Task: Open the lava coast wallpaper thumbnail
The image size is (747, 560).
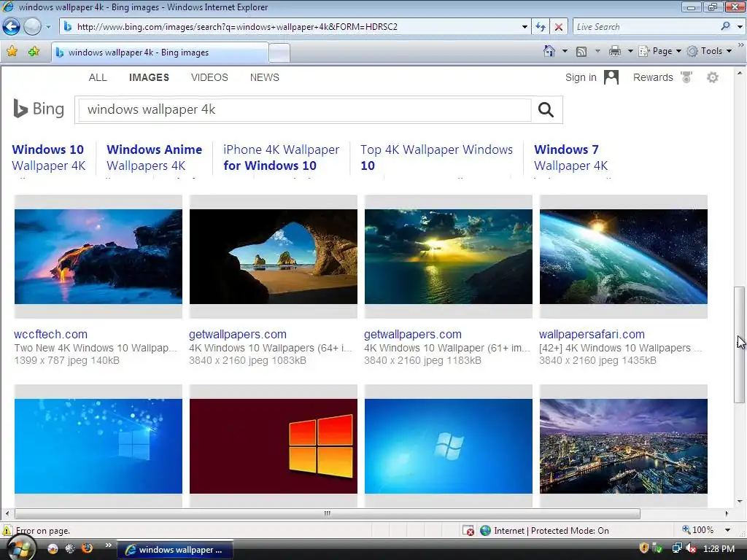Action: click(98, 257)
